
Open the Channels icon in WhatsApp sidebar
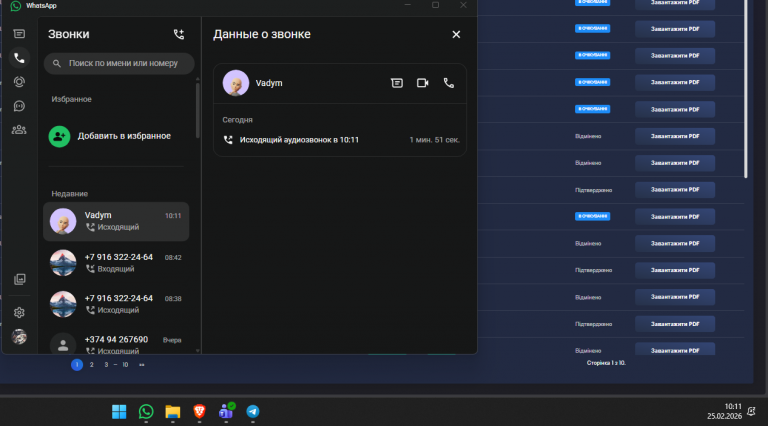pos(19,106)
